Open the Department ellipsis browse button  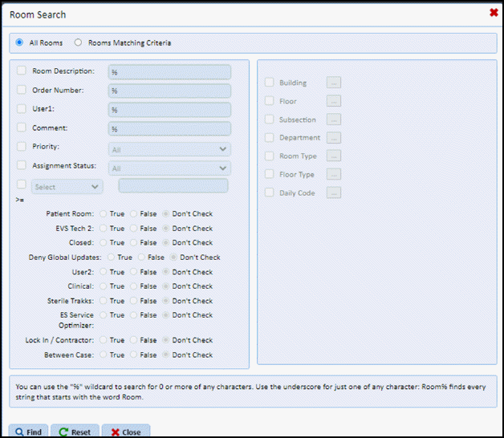coord(333,137)
